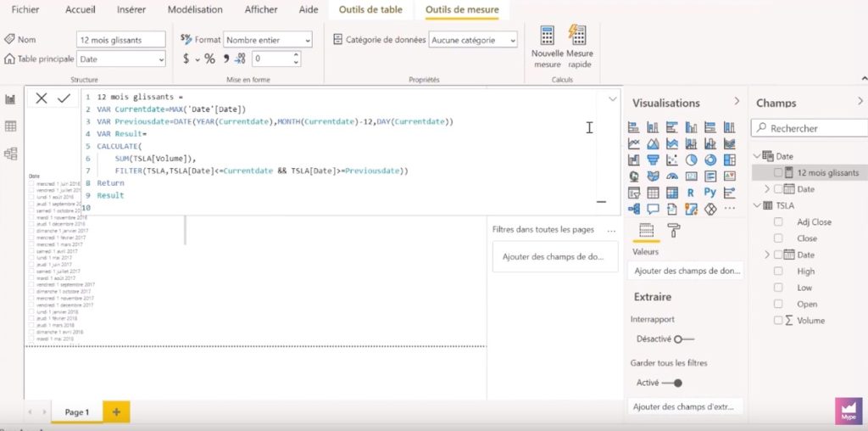Apply percentage format with the % icon
The image size is (868, 431).
(x=210, y=59)
